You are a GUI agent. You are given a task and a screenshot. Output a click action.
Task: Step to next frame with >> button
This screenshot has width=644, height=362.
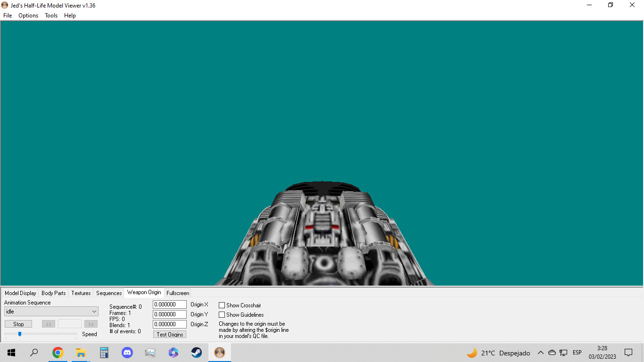click(91, 324)
